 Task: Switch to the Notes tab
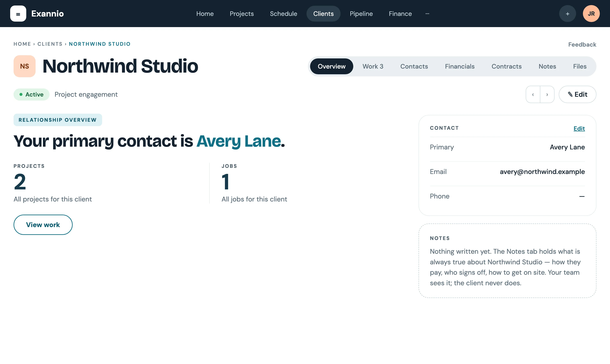pyautogui.click(x=547, y=66)
